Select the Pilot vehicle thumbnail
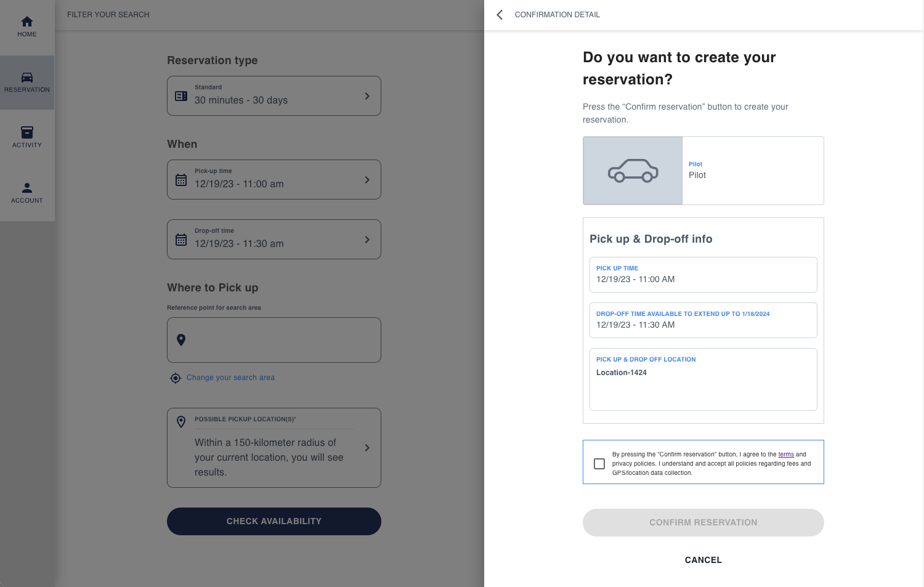This screenshot has width=924, height=587. click(633, 171)
